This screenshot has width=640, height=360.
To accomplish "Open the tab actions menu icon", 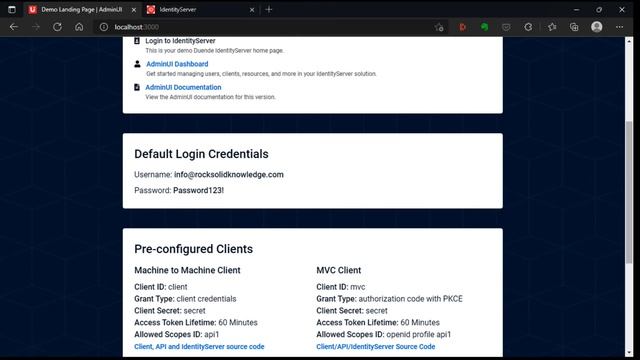I will (12, 9).
